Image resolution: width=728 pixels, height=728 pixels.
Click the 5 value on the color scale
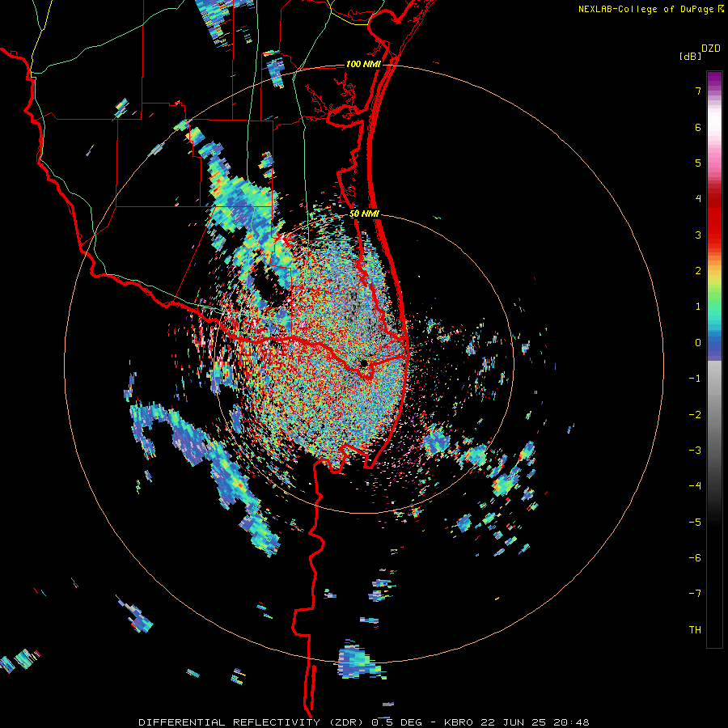pos(698,163)
